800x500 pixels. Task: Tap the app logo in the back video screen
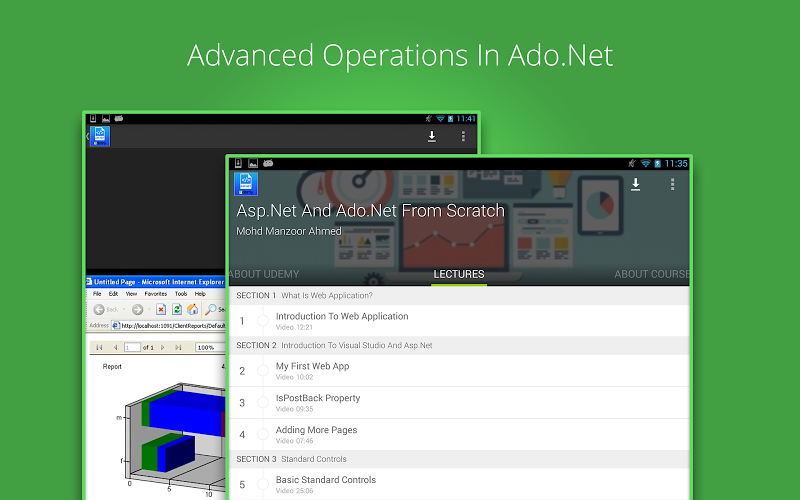tap(100, 136)
